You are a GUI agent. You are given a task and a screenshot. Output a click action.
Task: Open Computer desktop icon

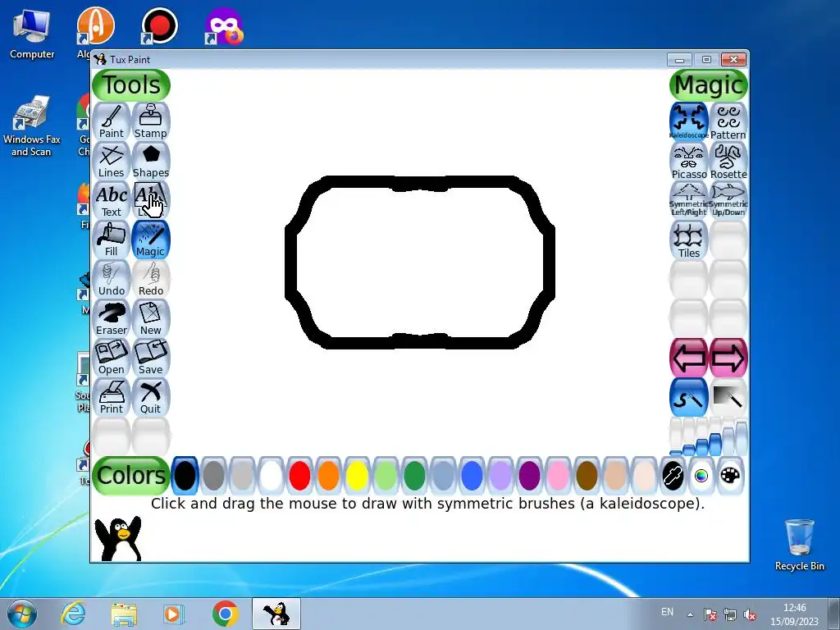[x=32, y=33]
